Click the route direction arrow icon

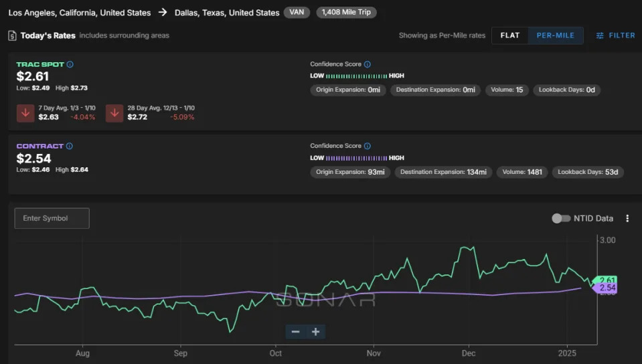click(163, 12)
